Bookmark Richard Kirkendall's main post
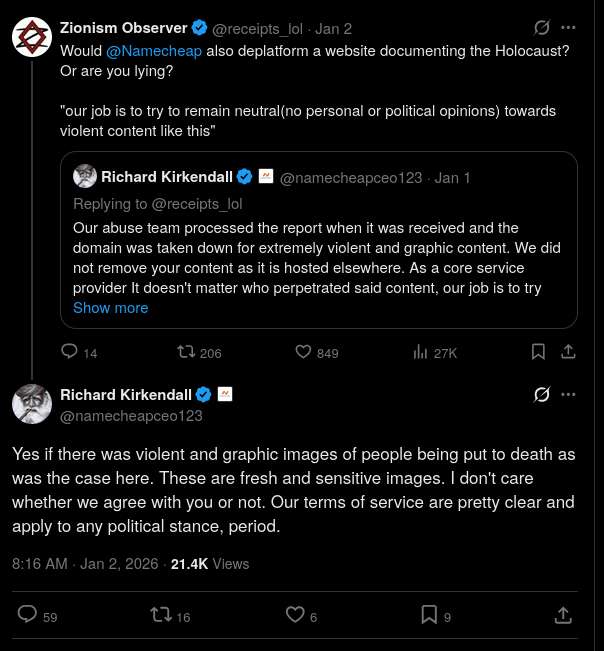This screenshot has width=604, height=651. (429, 615)
